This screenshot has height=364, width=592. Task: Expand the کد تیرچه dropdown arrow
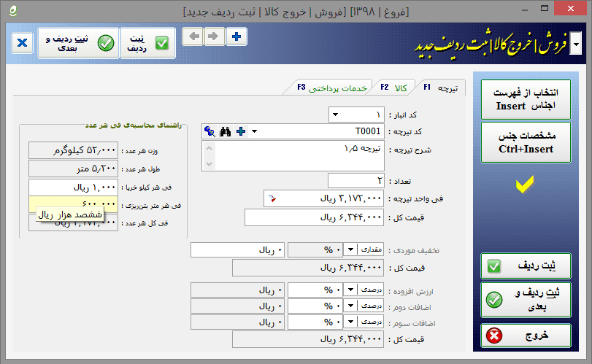(254, 131)
